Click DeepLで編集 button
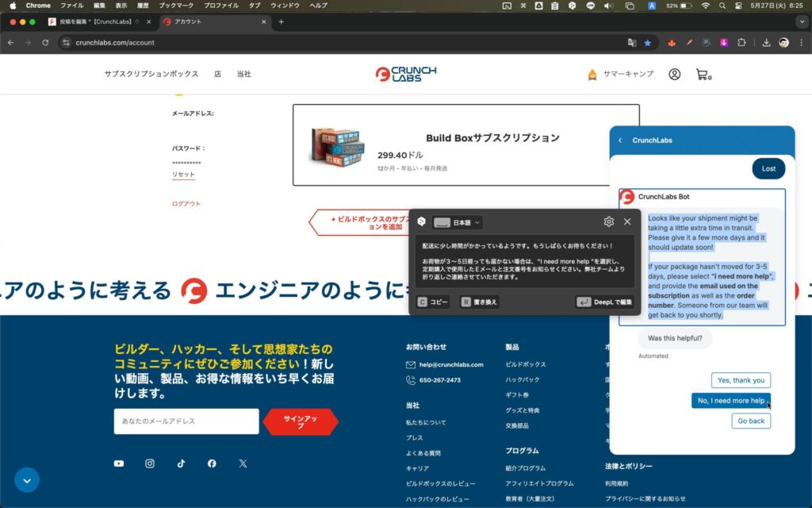812x508 pixels. click(604, 302)
